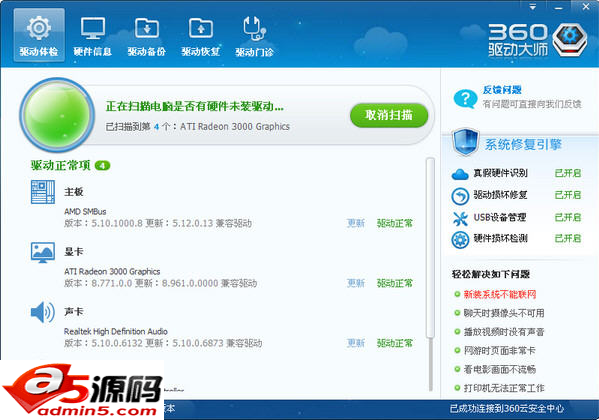Screen dimensions: 599x420
Task: Click the 反馈问题 link
Action: click(502, 90)
